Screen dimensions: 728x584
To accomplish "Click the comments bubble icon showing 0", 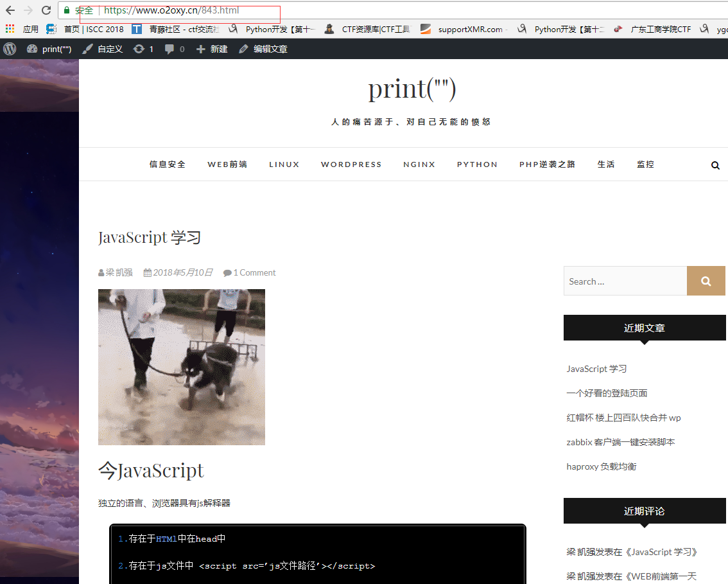I will point(175,49).
